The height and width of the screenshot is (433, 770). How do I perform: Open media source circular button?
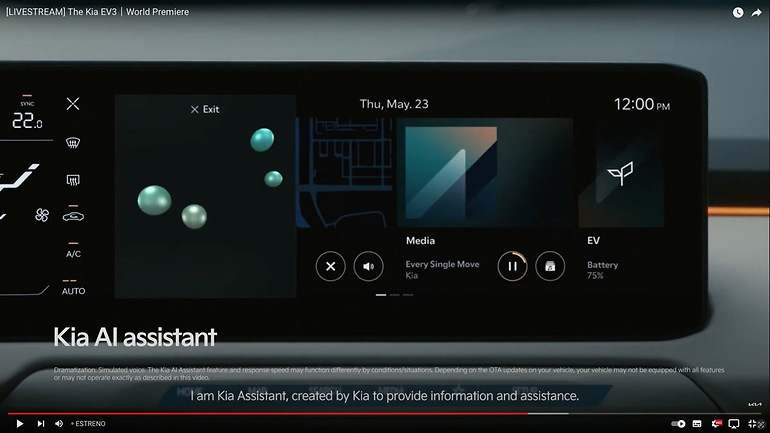(550, 266)
